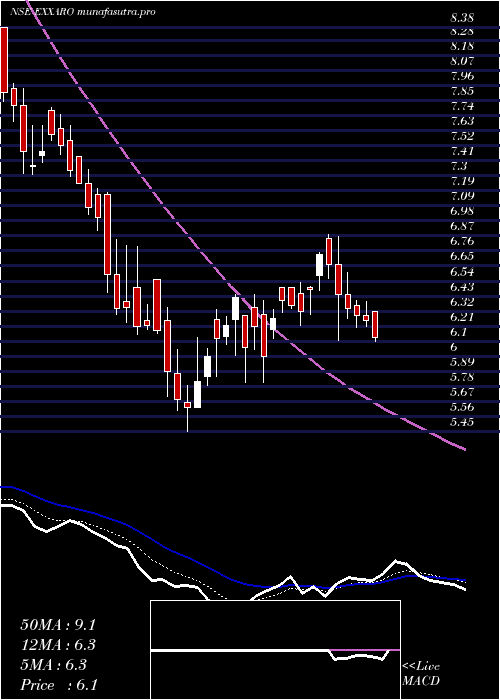The width and height of the screenshot is (500, 700).
Task: Click the NSE EXXARO munafasutra.pro title text
Action: [x=83, y=12]
